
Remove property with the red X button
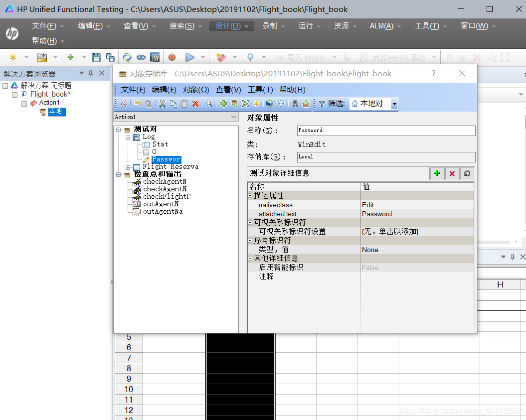(452, 173)
